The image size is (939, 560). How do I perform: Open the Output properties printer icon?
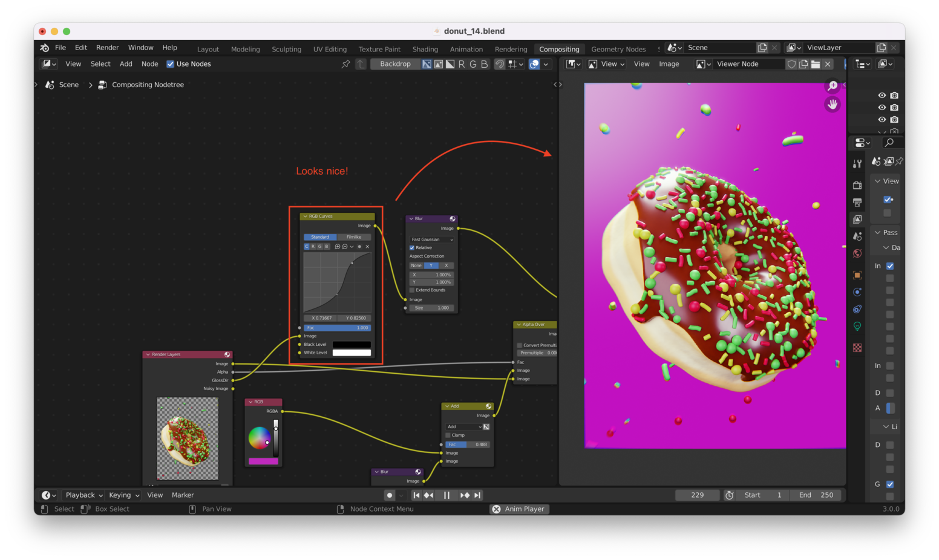tap(857, 203)
